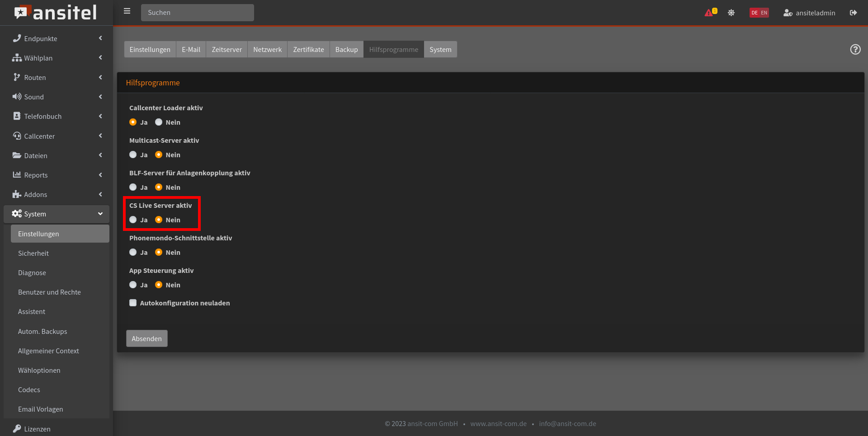Switch to the Netzwerk tab

pyautogui.click(x=267, y=49)
